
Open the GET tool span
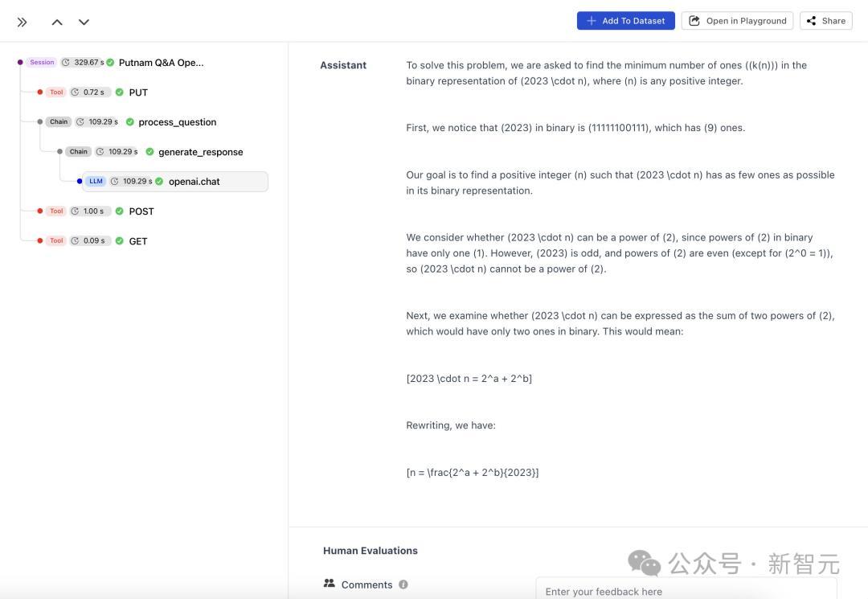[138, 241]
